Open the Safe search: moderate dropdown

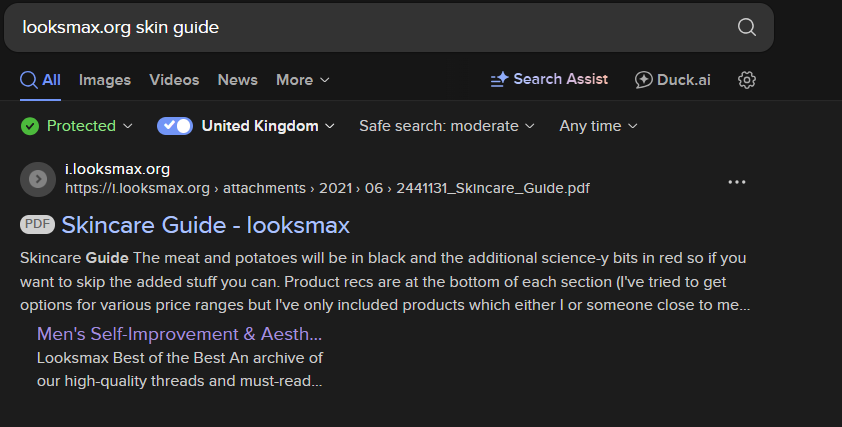447,126
